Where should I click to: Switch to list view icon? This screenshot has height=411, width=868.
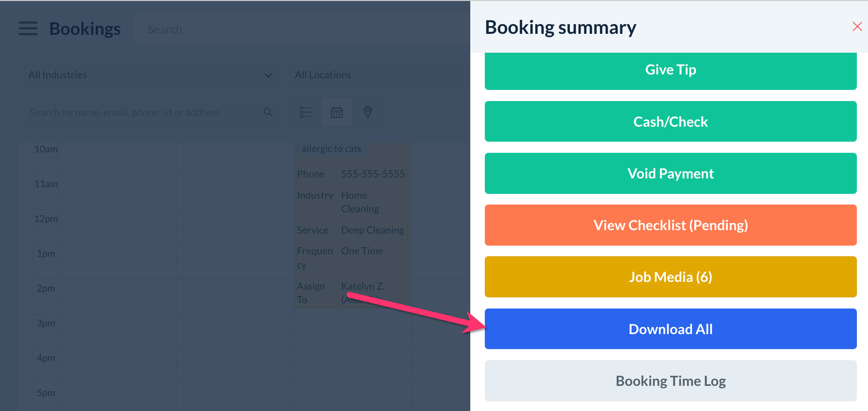[305, 112]
